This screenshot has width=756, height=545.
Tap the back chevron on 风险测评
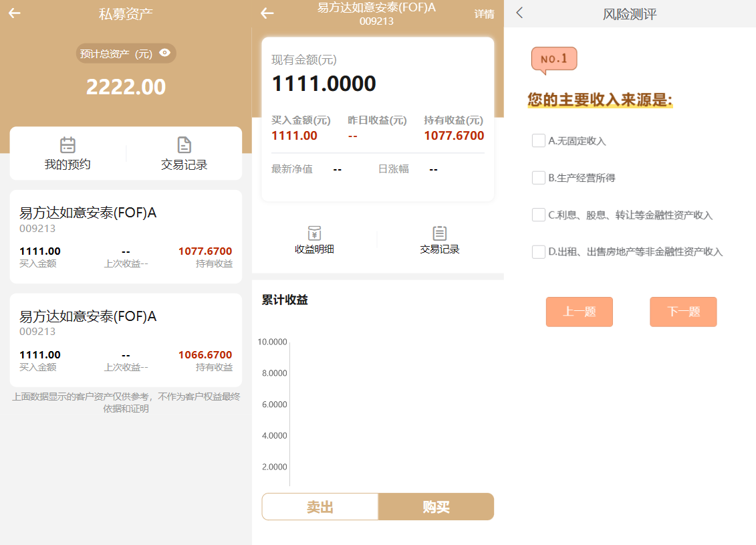(x=519, y=13)
